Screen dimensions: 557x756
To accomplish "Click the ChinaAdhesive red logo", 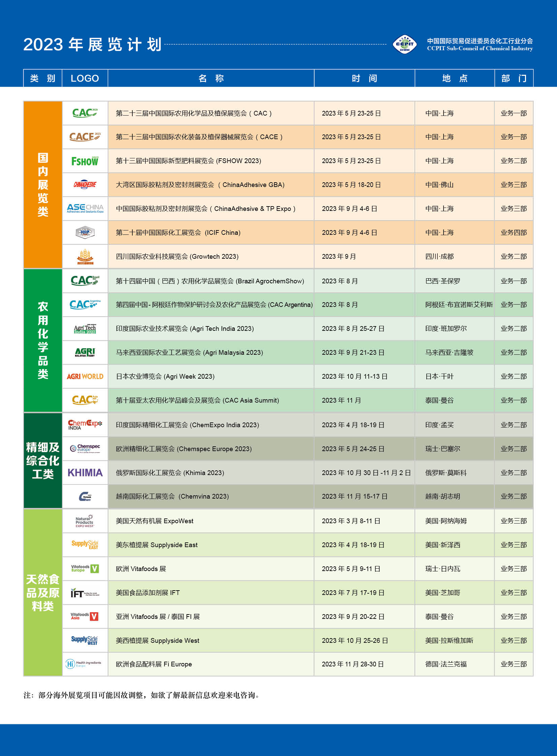I will pyautogui.click(x=85, y=185).
